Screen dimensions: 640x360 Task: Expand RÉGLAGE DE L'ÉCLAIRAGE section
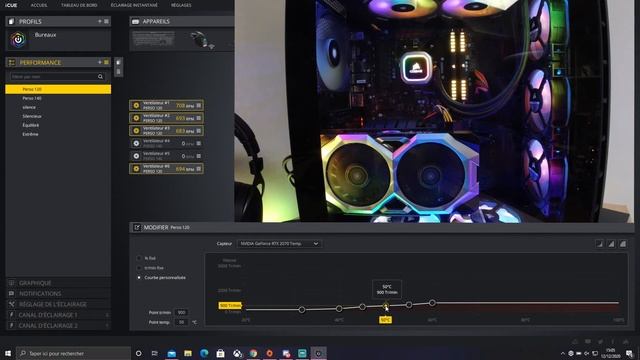[x=58, y=304]
